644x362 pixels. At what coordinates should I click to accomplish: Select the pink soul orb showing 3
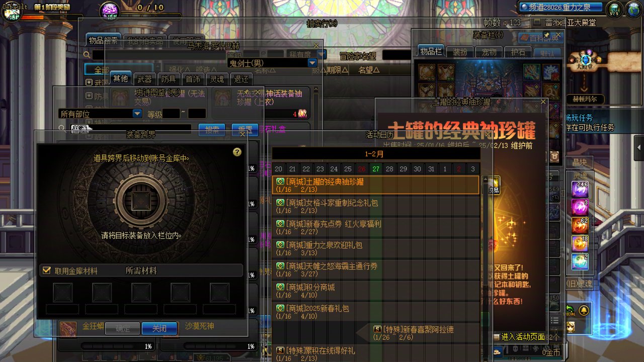(x=580, y=207)
